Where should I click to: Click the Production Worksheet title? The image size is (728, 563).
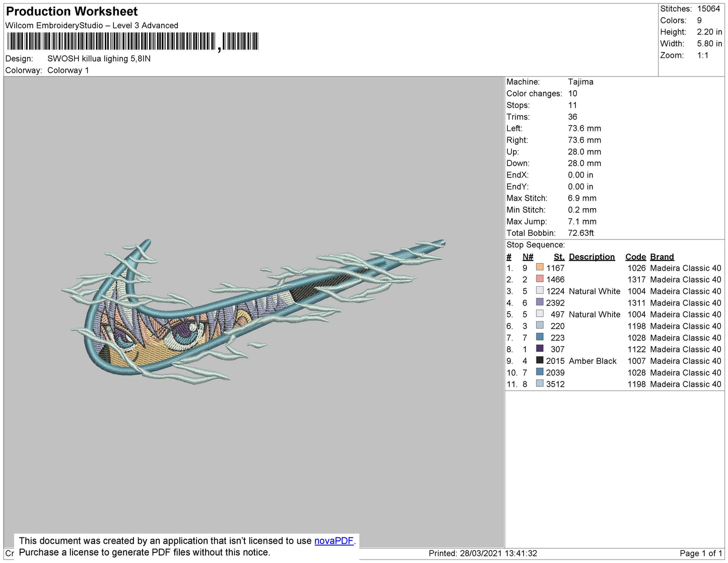(72, 12)
